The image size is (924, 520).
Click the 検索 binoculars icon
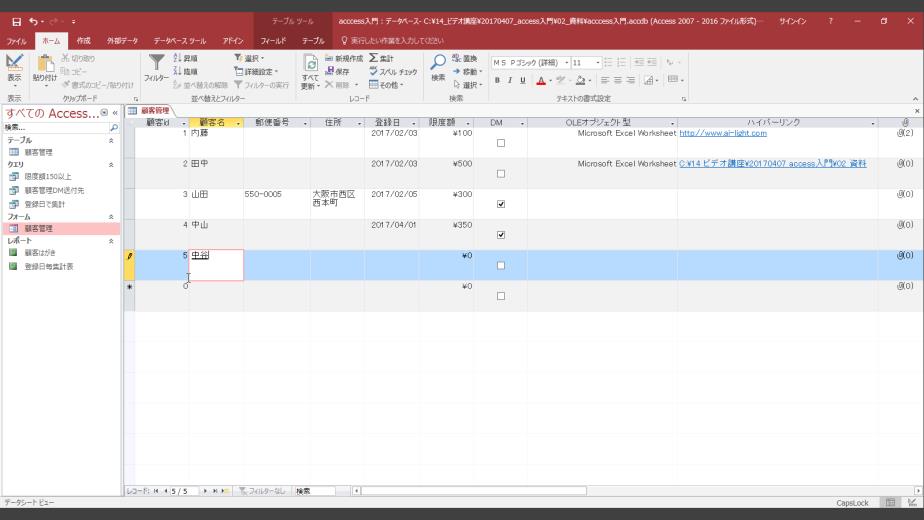[x=438, y=62]
